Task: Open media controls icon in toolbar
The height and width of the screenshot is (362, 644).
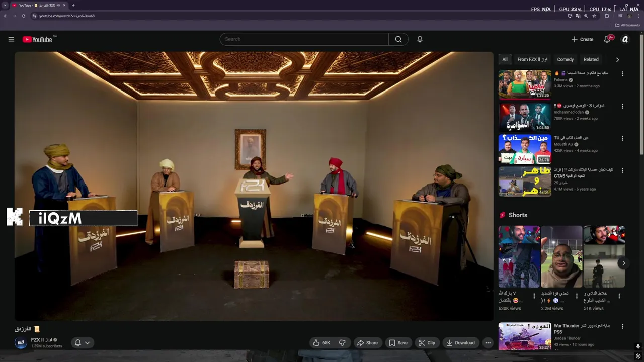Action: coord(620,16)
